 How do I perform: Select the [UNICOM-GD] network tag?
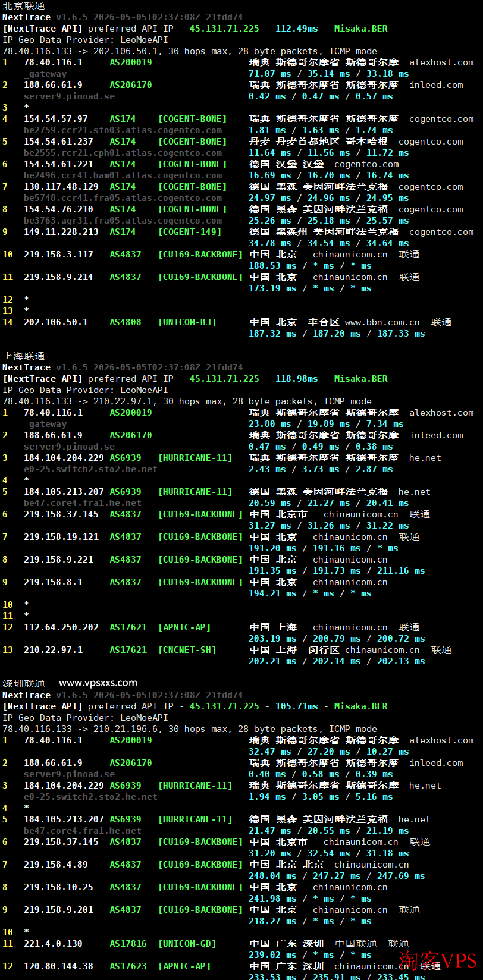(x=187, y=944)
